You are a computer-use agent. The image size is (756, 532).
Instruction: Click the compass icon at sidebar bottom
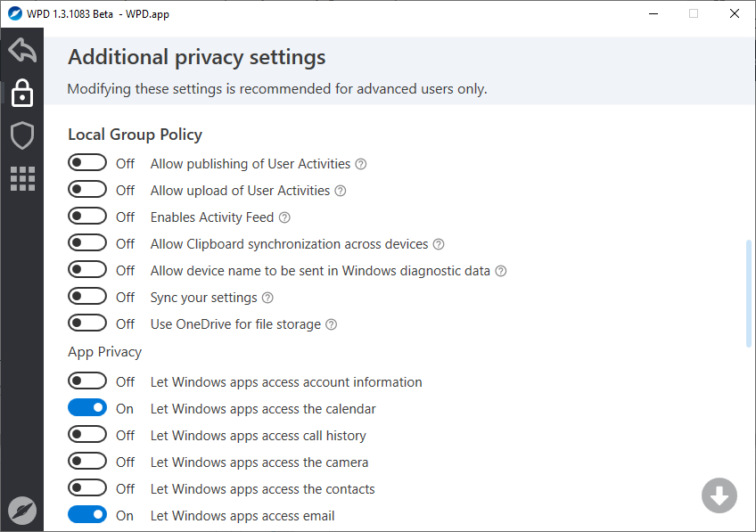coord(22,511)
